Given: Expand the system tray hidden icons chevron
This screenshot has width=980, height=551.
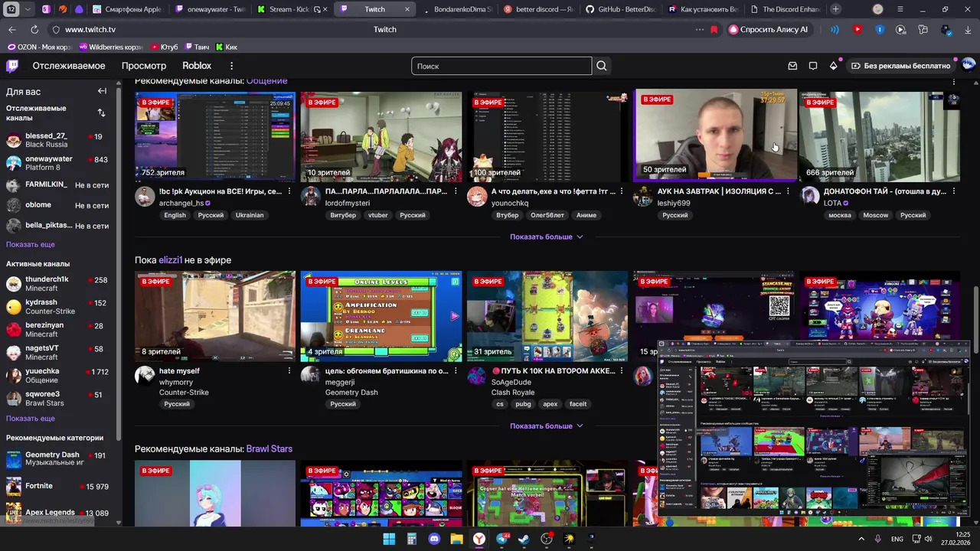Looking at the screenshot, I should coord(861,539).
